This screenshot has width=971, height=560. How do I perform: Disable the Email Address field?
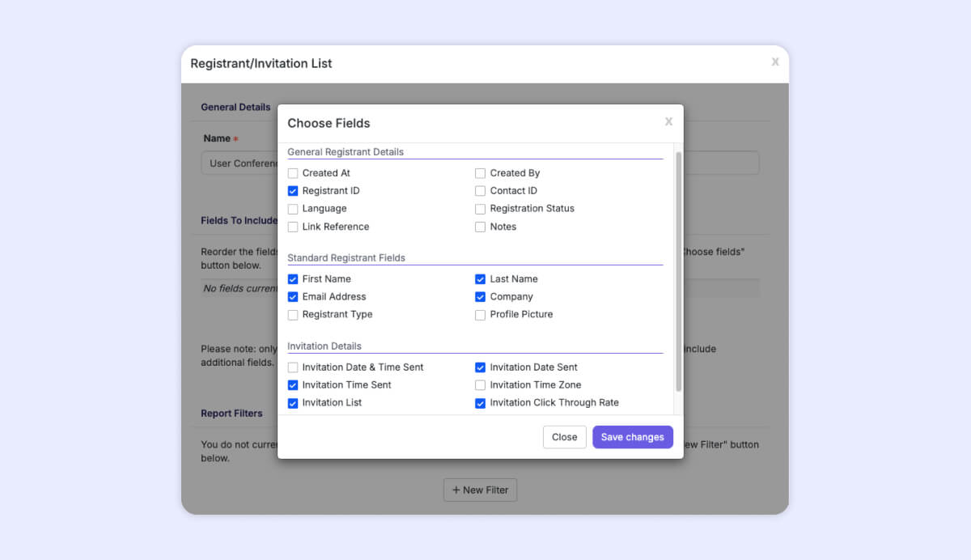point(293,297)
